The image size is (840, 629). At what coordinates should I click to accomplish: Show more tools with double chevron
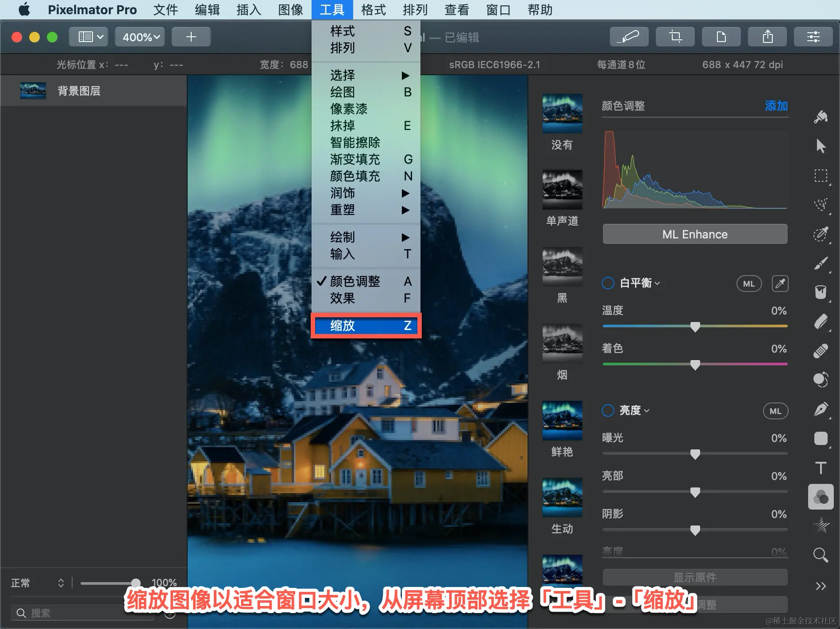coord(821,586)
